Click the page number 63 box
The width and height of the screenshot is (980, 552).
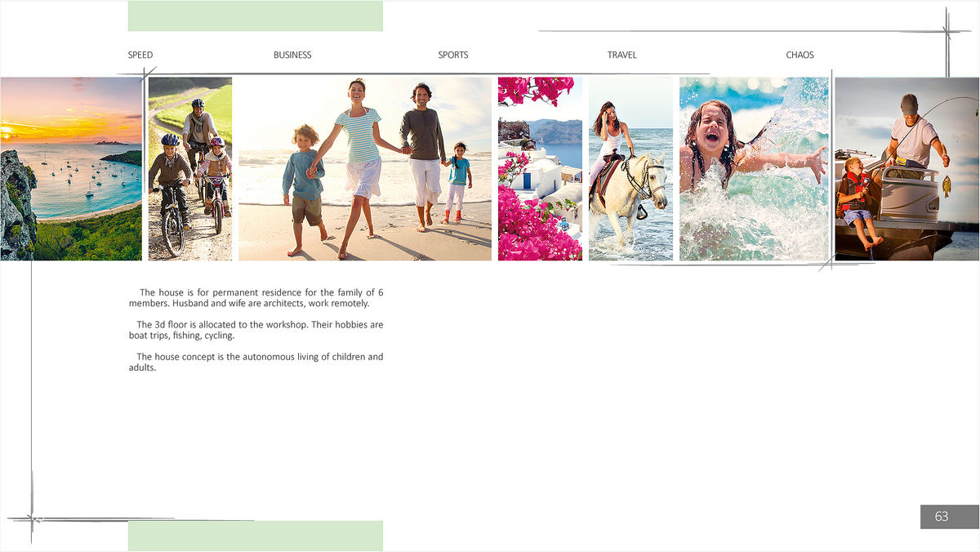point(950,517)
